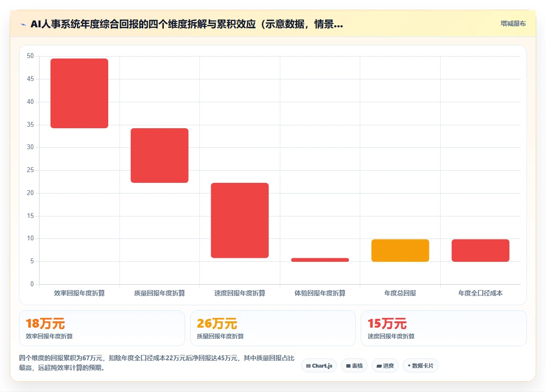Viewport: 546px width, 392px height.
Task: Click the red 质量回报年度折算 bar
Action: (x=159, y=155)
